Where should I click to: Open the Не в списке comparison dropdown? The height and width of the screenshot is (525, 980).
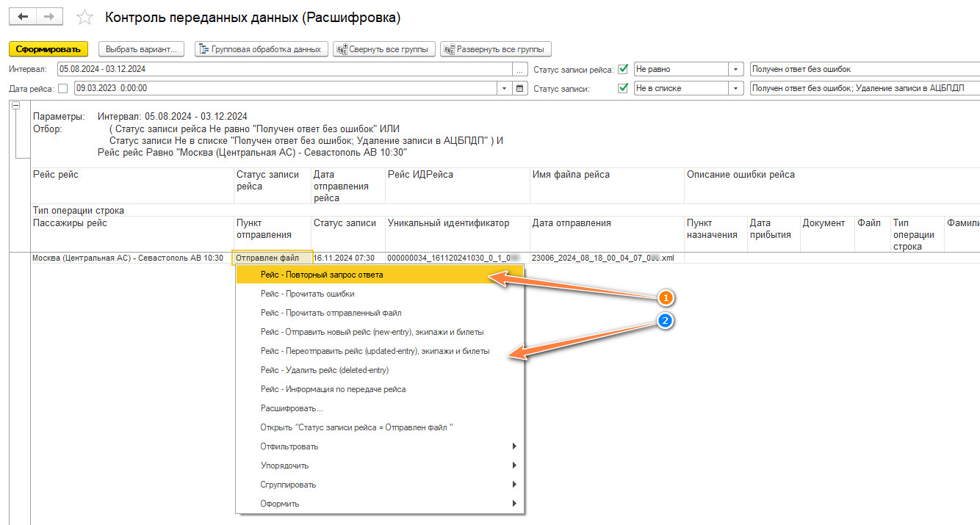click(x=735, y=88)
